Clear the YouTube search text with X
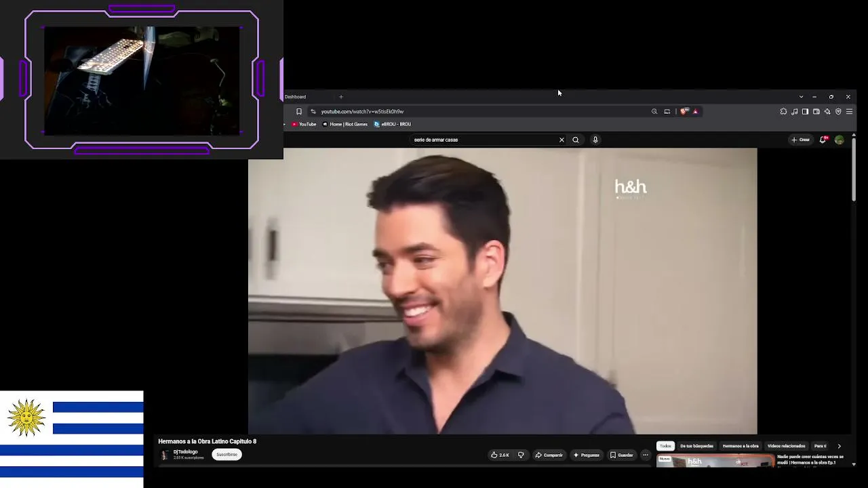Screen dimensions: 868x488 (x=561, y=140)
